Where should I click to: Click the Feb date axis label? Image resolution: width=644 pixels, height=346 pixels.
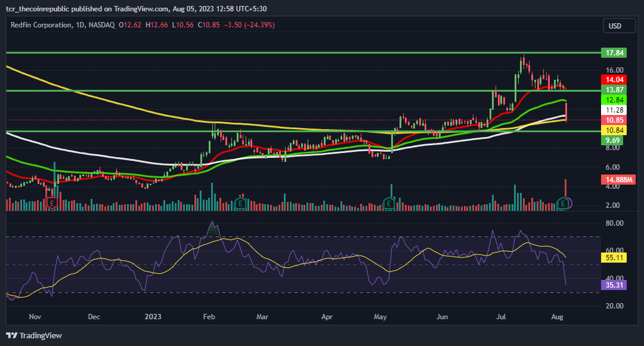209,317
